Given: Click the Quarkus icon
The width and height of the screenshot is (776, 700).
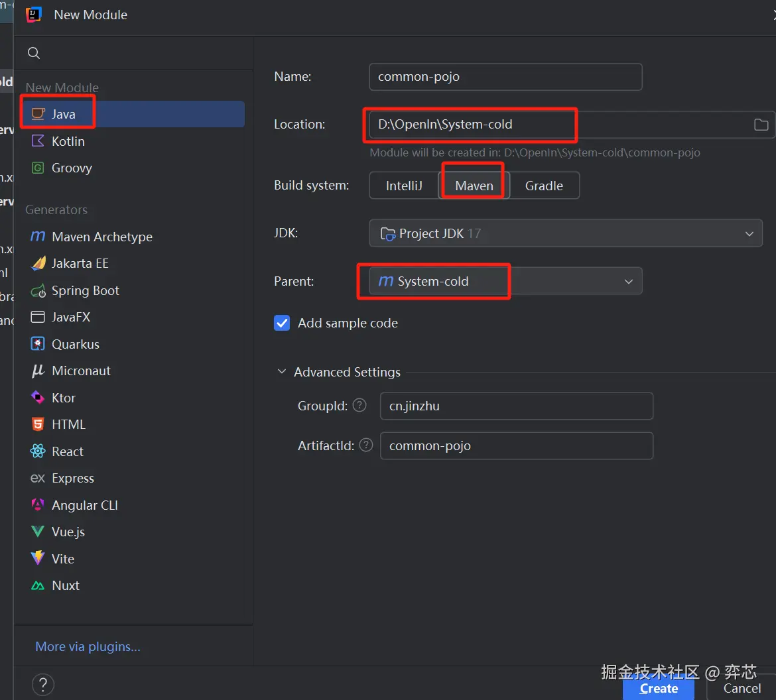Looking at the screenshot, I should click(38, 344).
